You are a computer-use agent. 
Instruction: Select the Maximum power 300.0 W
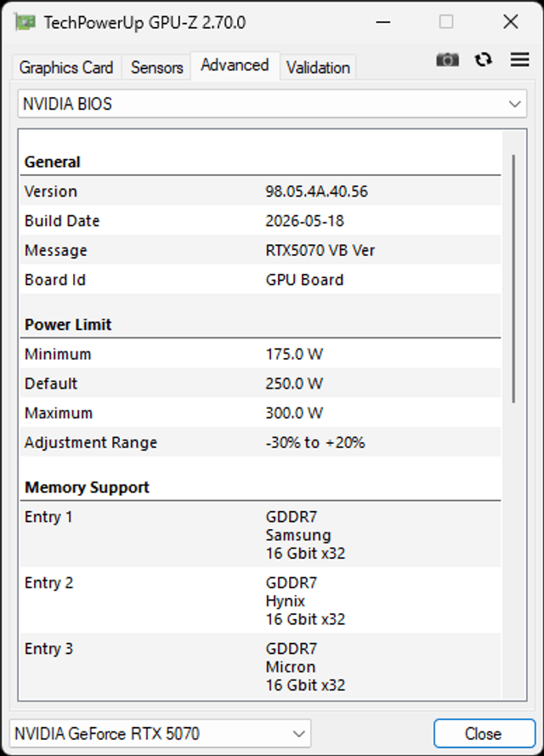pyautogui.click(x=294, y=413)
